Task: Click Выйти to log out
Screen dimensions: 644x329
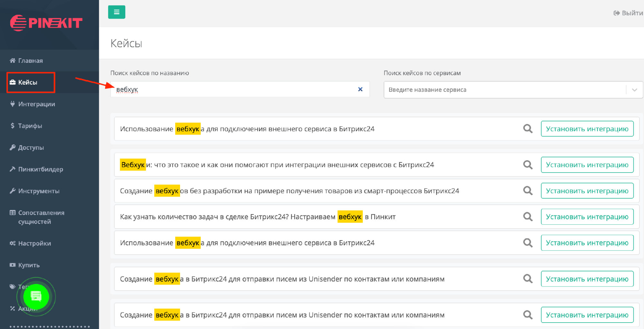Action: (x=628, y=13)
